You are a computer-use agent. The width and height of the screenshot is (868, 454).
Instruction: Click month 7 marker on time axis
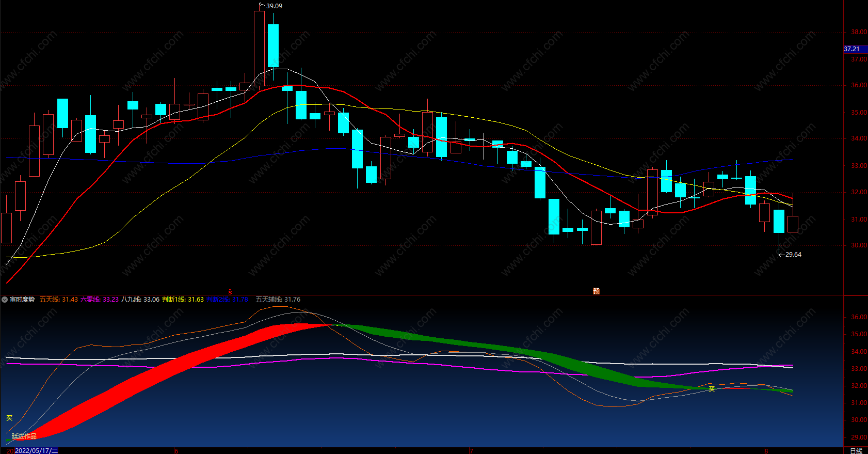(x=471, y=451)
